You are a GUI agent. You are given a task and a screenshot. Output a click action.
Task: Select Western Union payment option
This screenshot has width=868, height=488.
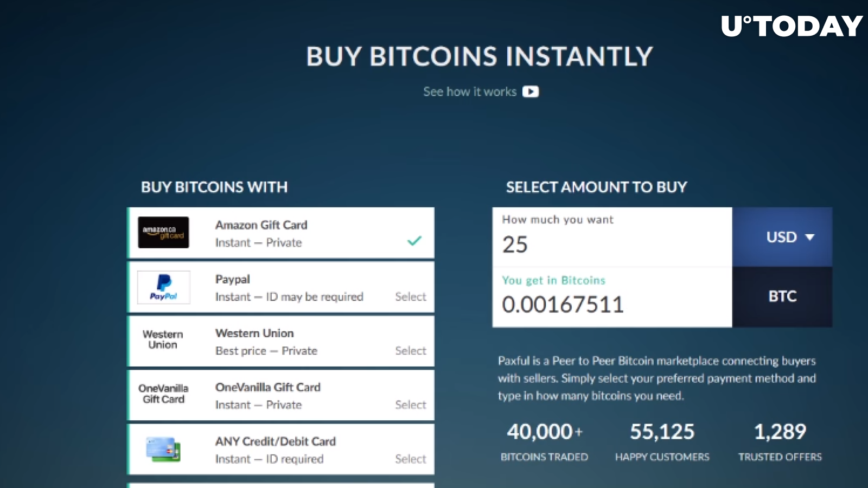(411, 351)
